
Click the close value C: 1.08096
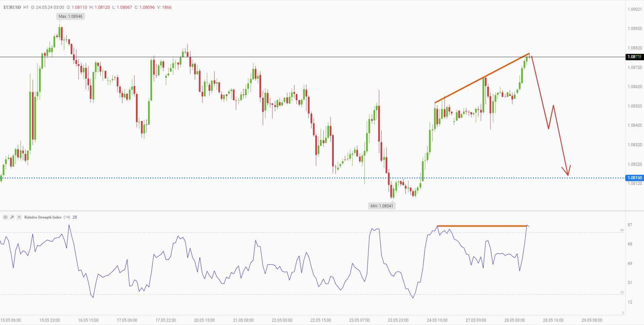click(x=145, y=7)
